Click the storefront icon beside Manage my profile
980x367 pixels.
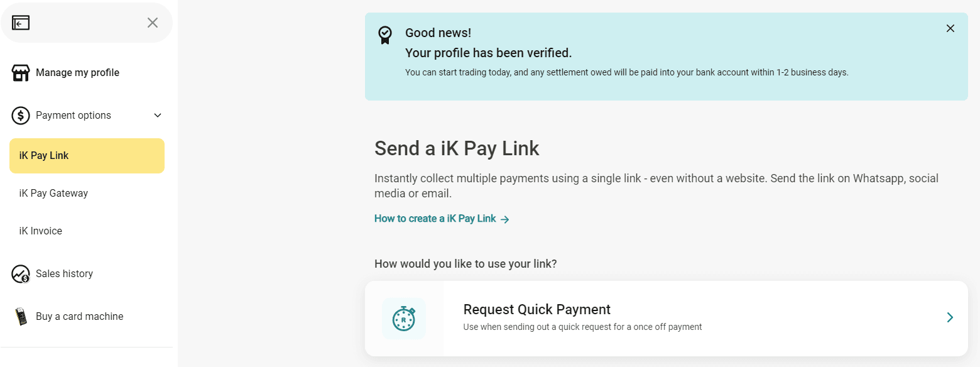pos(21,73)
